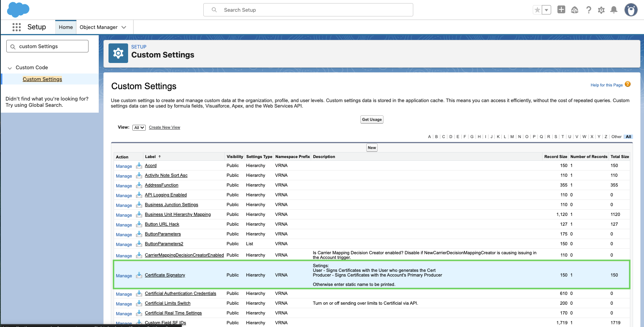Open the Certificial Real Time Settings link

tap(173, 313)
